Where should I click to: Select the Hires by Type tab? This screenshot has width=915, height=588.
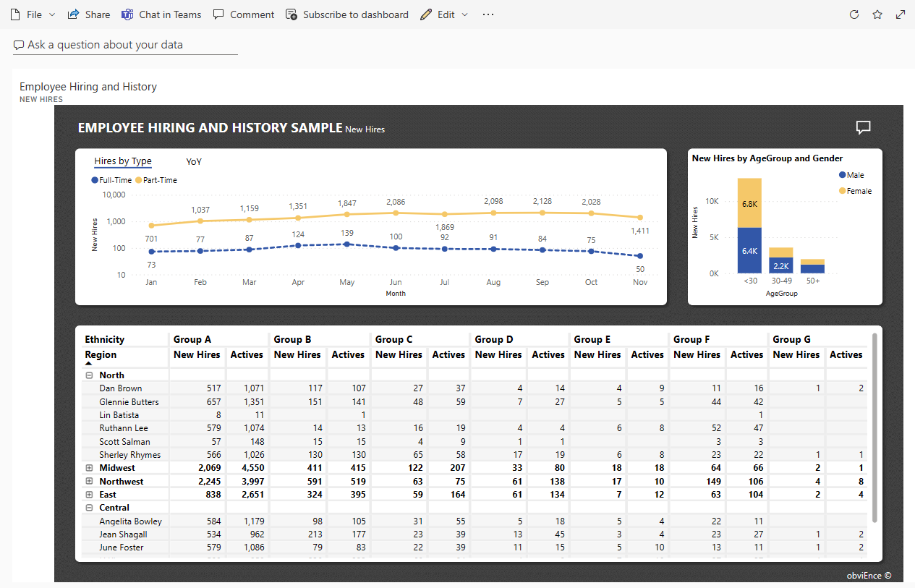click(x=122, y=161)
